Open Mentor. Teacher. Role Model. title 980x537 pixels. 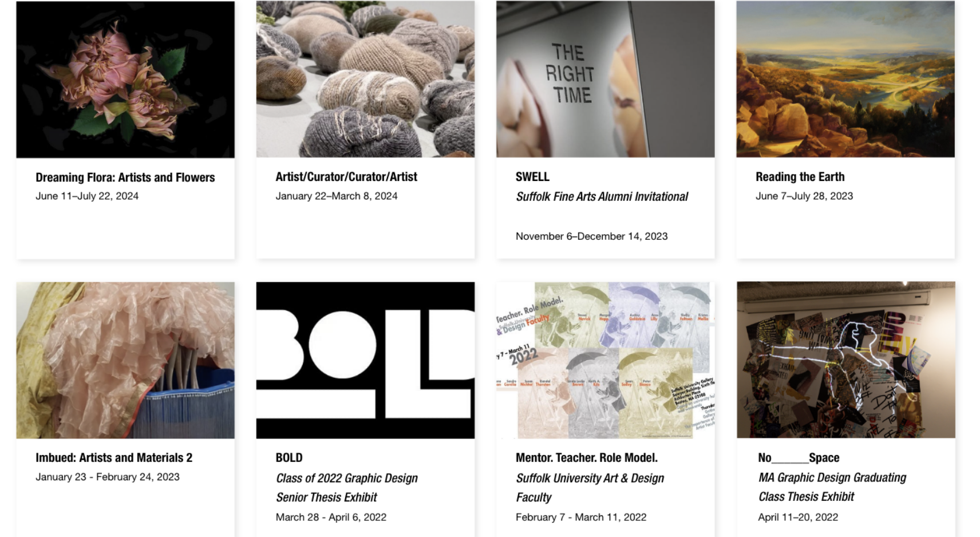pyautogui.click(x=587, y=458)
